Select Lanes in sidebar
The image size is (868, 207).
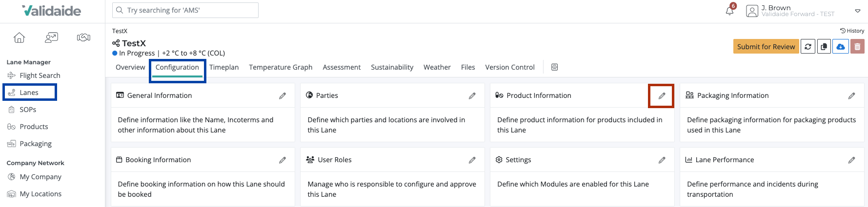tap(30, 93)
